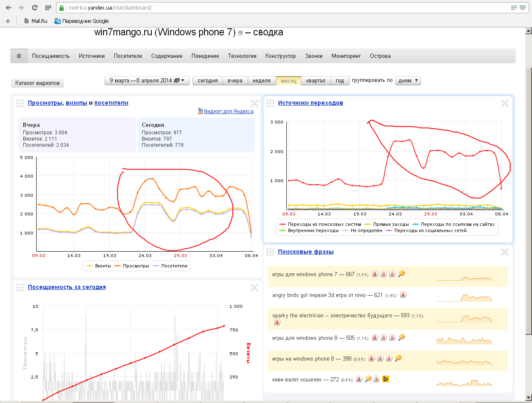Select the квартал period button
The height and width of the screenshot is (403, 532).
(316, 81)
